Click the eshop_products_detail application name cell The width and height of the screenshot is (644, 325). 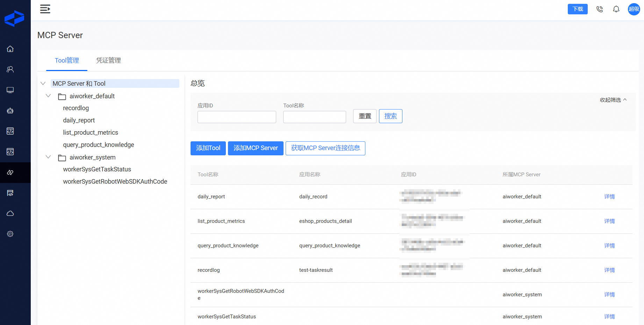point(325,221)
